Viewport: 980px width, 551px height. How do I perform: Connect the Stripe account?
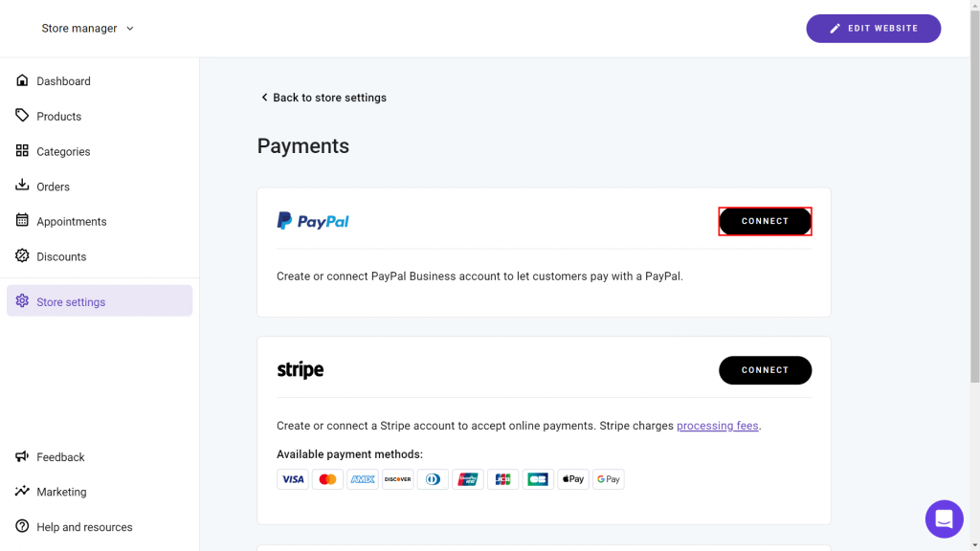(x=765, y=370)
